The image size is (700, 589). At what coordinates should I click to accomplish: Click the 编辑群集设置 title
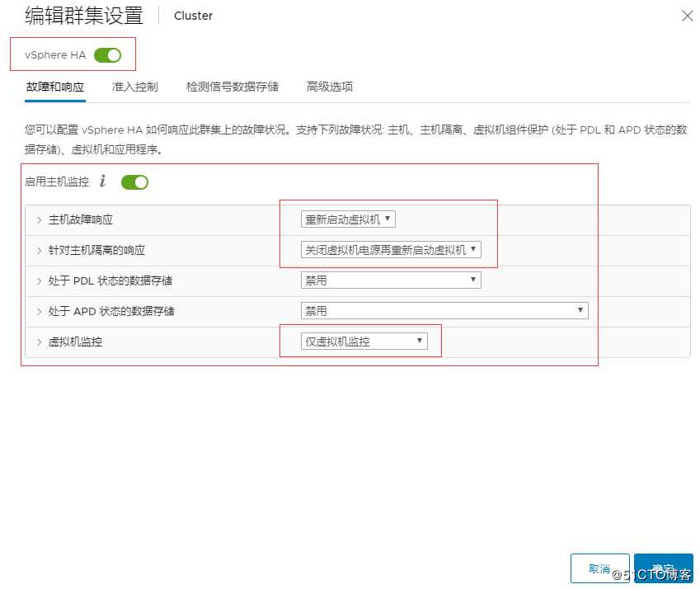pos(83,16)
